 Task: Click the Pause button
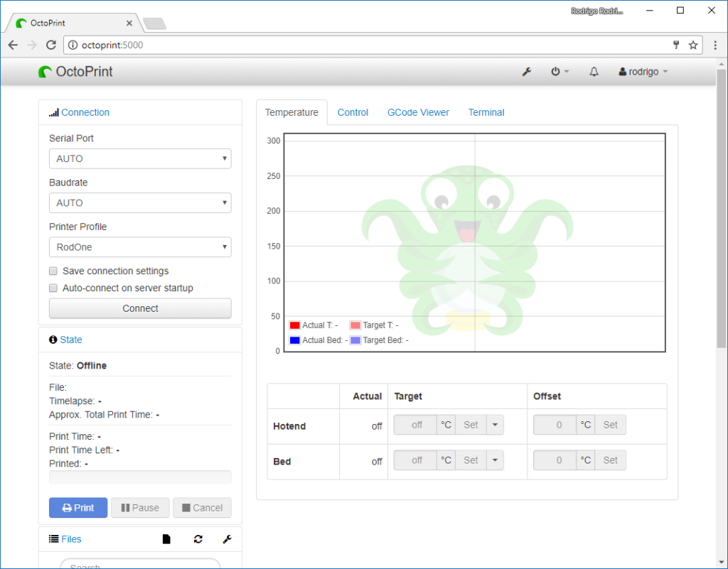coord(140,508)
